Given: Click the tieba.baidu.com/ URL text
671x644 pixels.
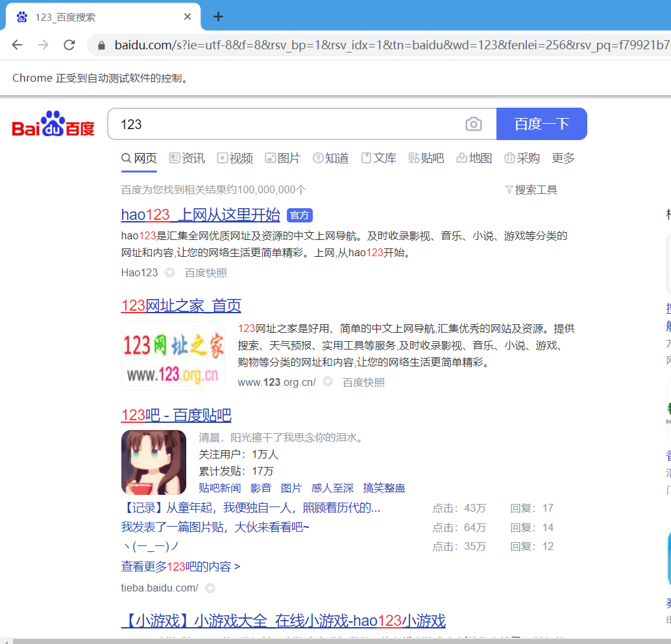Looking at the screenshot, I should [160, 588].
